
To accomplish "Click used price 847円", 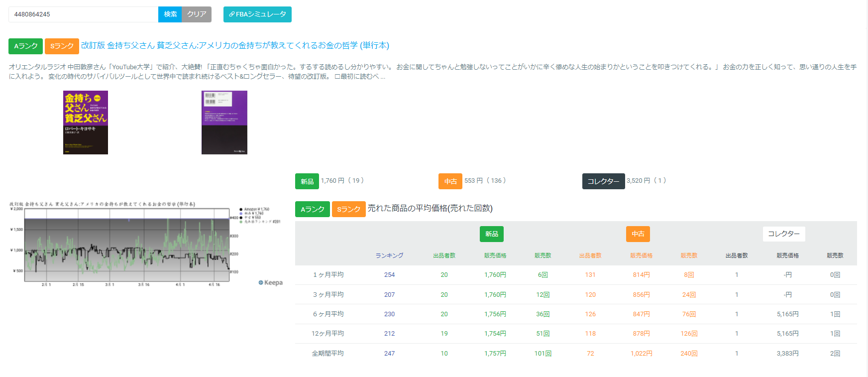I will 641,314.
